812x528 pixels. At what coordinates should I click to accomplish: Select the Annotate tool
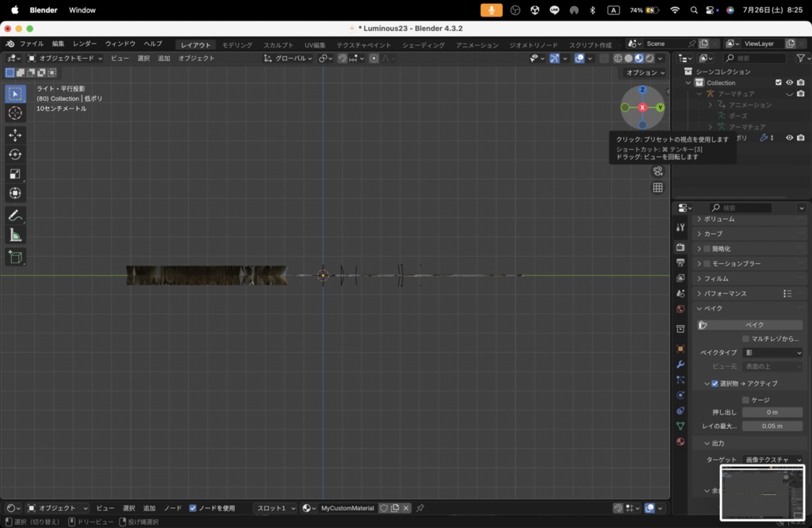pyautogui.click(x=15, y=216)
